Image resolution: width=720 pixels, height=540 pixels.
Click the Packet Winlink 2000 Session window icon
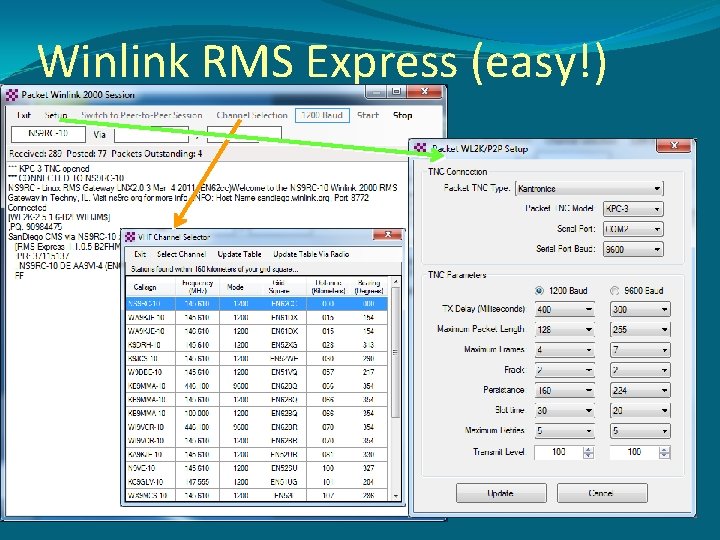(12, 95)
